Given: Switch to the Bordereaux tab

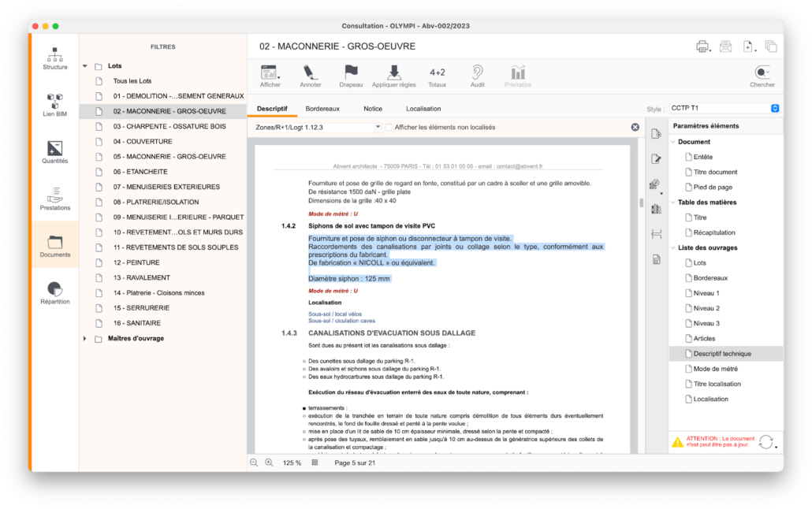Looking at the screenshot, I should [322, 109].
